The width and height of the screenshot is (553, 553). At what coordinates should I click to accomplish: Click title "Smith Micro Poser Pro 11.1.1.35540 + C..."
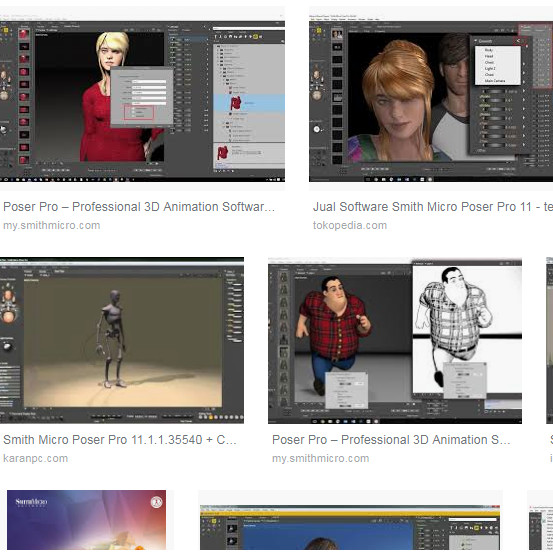120,440
